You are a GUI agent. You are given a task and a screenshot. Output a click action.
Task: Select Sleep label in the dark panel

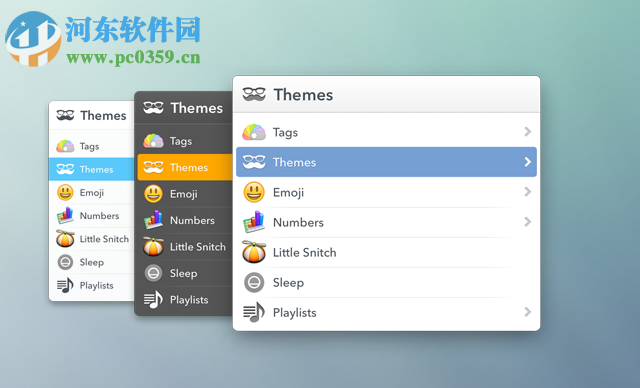click(183, 273)
